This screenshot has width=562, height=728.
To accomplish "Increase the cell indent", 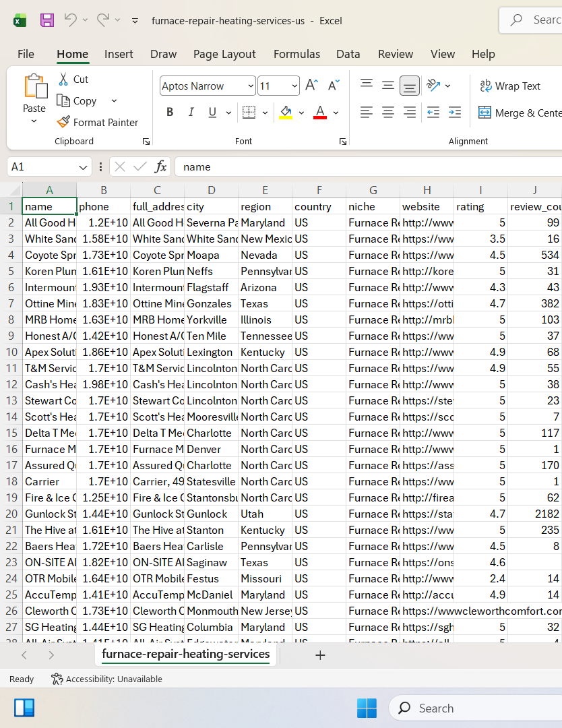I will point(455,113).
